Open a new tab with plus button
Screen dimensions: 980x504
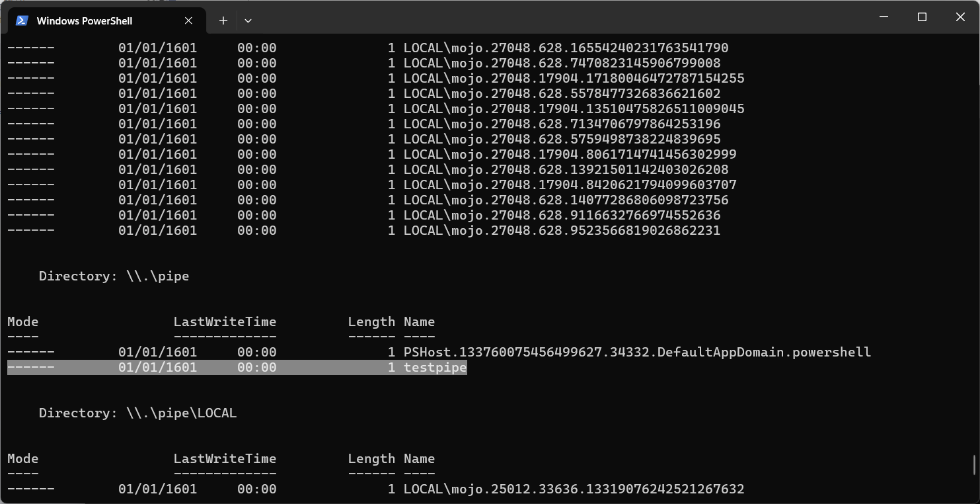coord(223,21)
